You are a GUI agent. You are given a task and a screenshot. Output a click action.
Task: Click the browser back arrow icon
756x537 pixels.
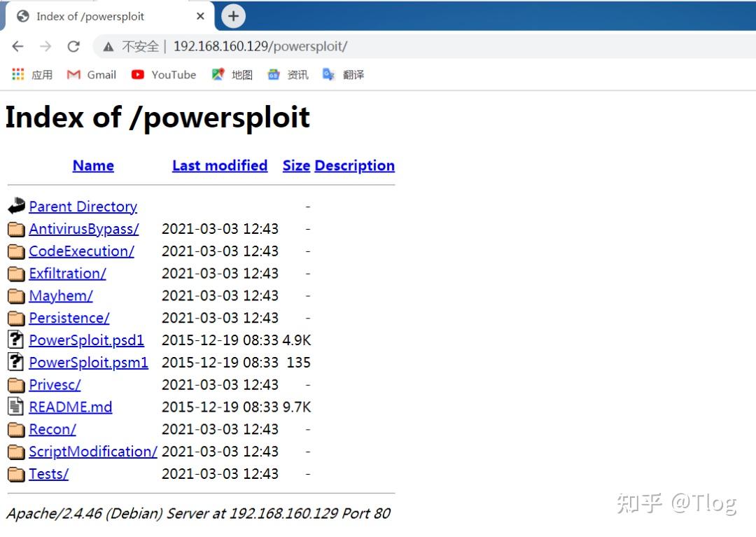[x=17, y=46]
